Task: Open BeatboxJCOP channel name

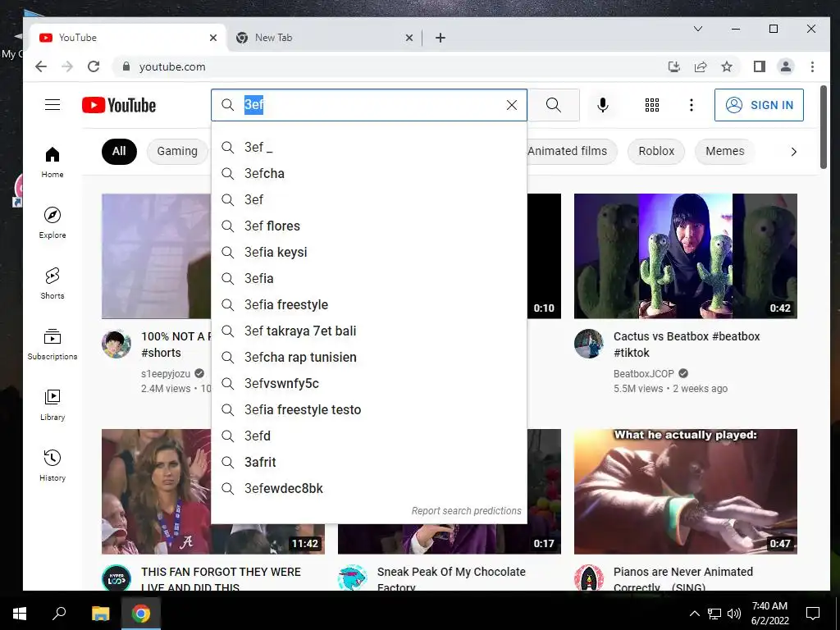Action: [643, 373]
